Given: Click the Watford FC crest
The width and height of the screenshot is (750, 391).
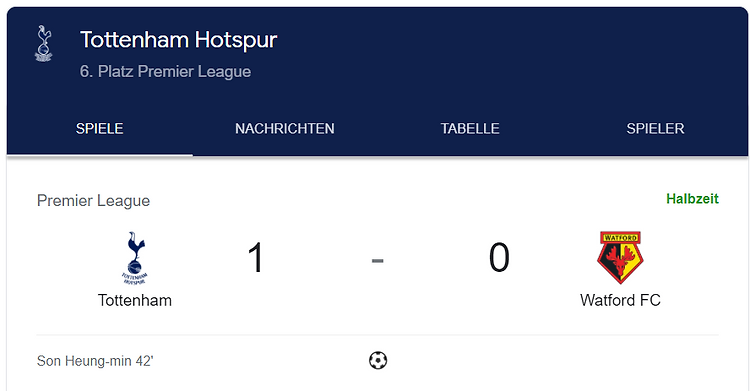Looking at the screenshot, I should [x=620, y=257].
